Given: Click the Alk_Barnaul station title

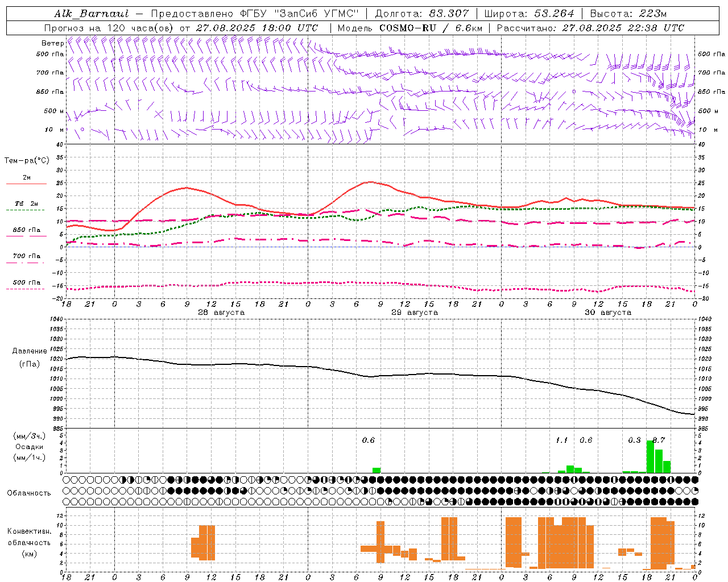Looking at the screenshot, I should click(92, 14).
